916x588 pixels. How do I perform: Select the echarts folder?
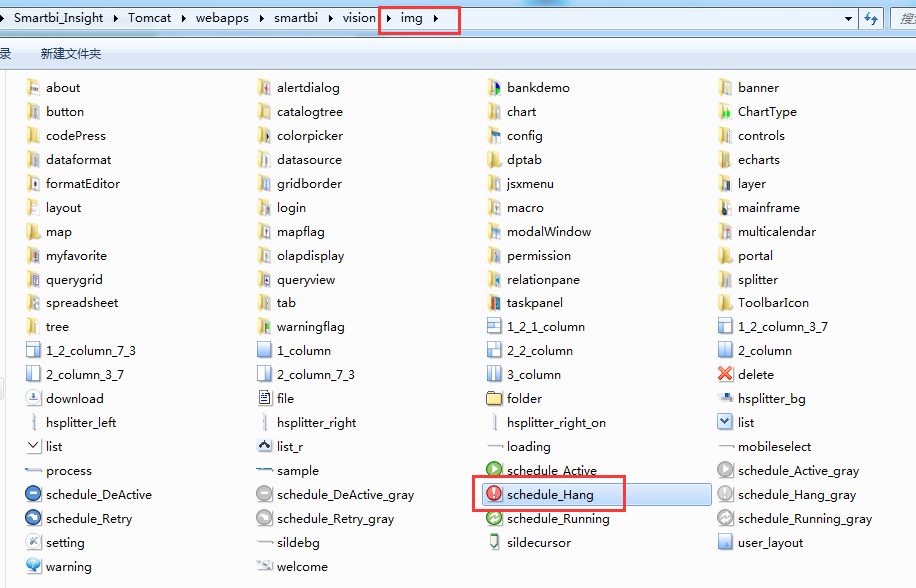(x=749, y=160)
